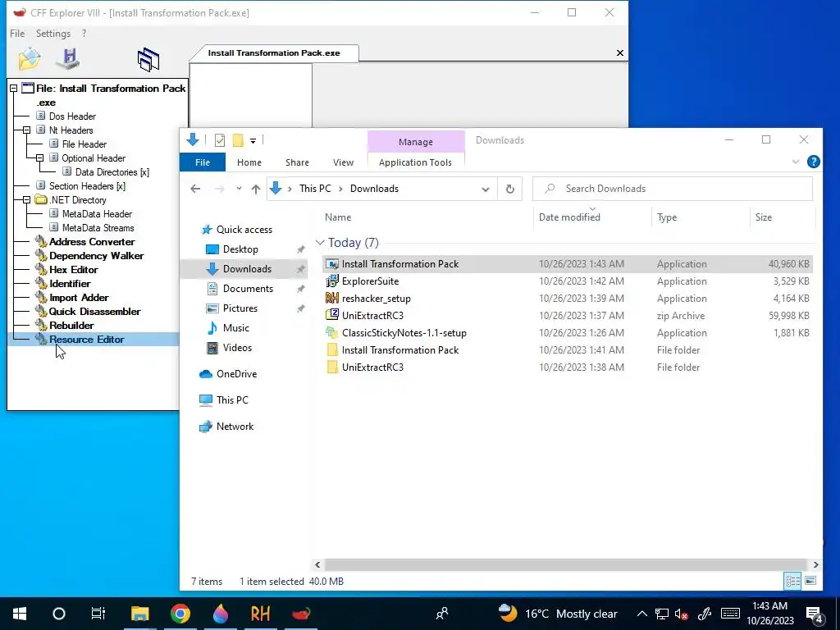The height and width of the screenshot is (630, 840).
Task: Open File tab in File Explorer ribbon
Action: 203,162
